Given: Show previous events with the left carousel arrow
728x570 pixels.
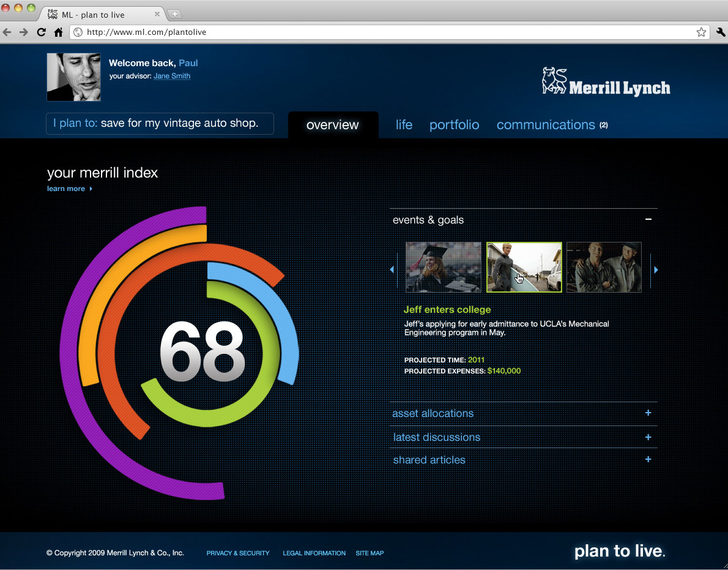Looking at the screenshot, I should 392,269.
